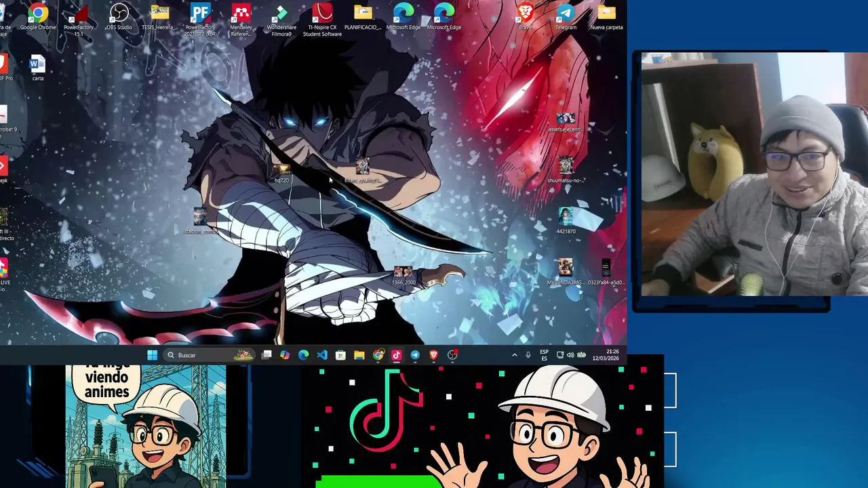Select the hq720 image file
This screenshot has height=488, width=868.
click(x=281, y=172)
